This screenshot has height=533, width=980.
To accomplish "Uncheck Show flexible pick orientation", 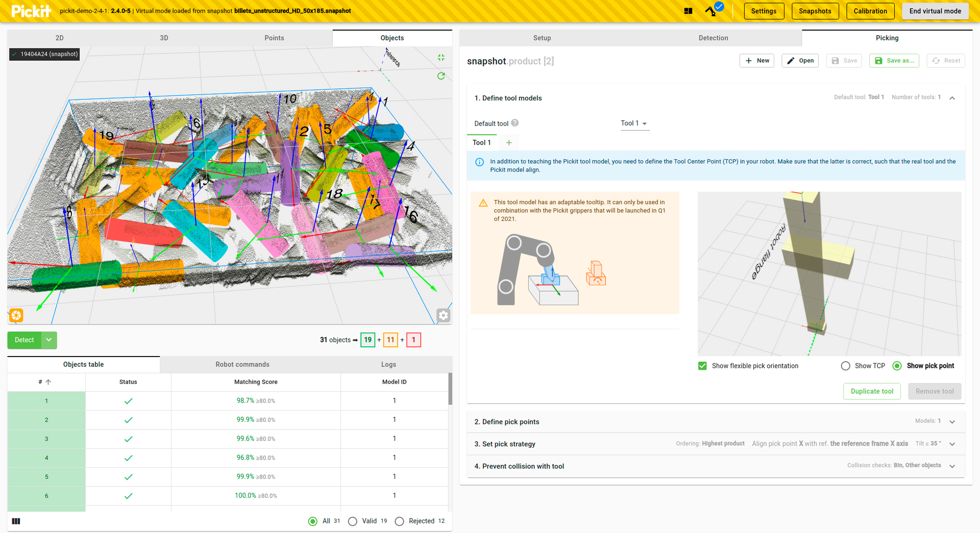I will tap(702, 366).
